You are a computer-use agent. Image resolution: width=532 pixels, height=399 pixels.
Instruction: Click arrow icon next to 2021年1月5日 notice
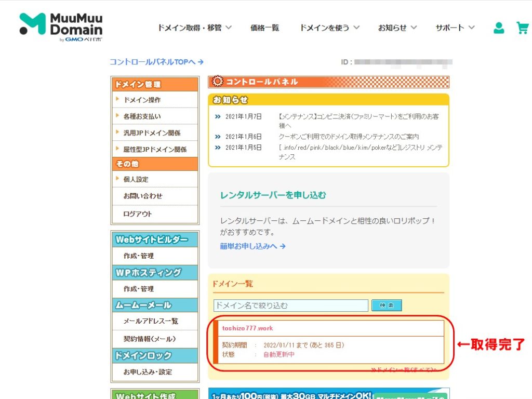[x=218, y=148]
